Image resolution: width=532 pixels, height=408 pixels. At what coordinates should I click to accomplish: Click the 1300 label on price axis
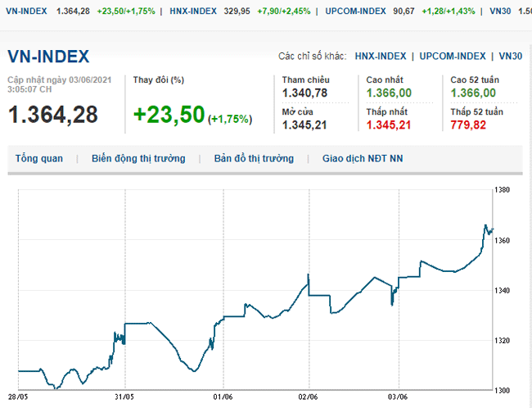tap(503, 391)
